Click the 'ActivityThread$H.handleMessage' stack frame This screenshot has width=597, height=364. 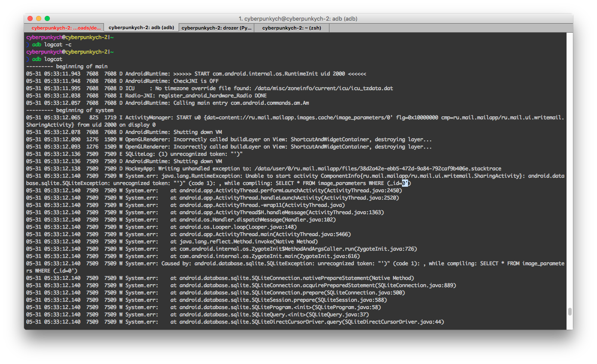tap(205, 212)
